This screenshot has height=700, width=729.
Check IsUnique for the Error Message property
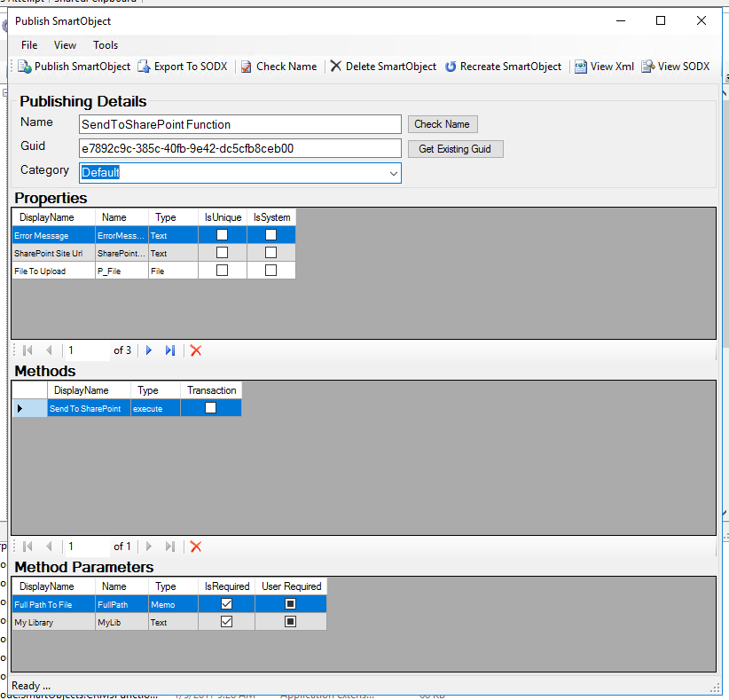[x=223, y=235]
